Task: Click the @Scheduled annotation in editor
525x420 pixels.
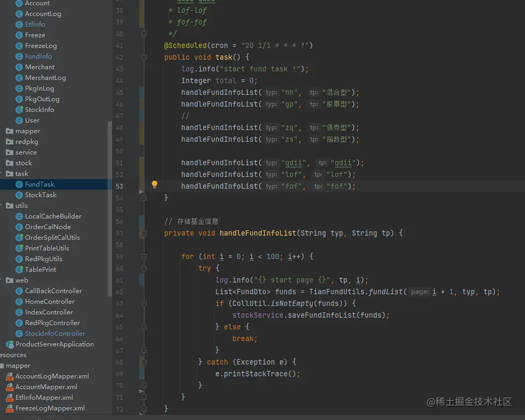Action: click(x=185, y=45)
